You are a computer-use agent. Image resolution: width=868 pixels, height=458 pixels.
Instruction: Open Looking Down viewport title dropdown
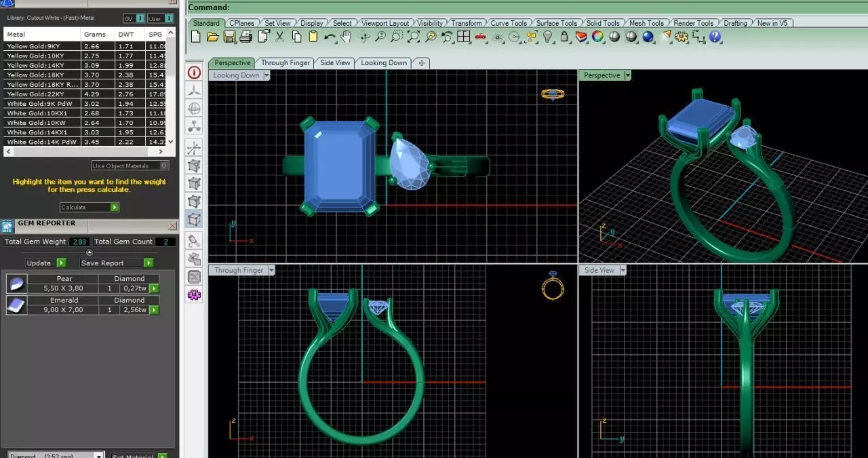(x=266, y=75)
